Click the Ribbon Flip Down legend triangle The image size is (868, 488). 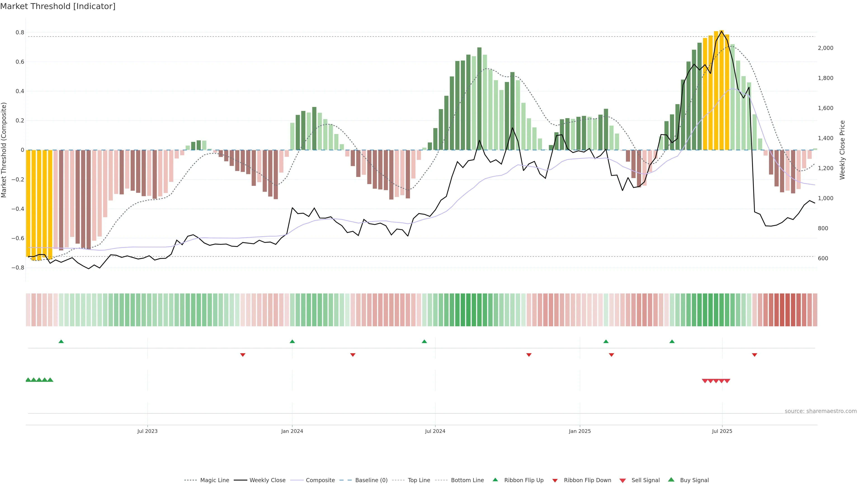click(555, 481)
